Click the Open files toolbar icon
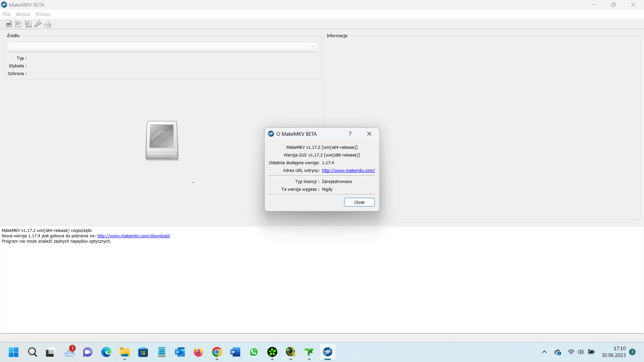This screenshot has width=644, height=362. point(9,24)
